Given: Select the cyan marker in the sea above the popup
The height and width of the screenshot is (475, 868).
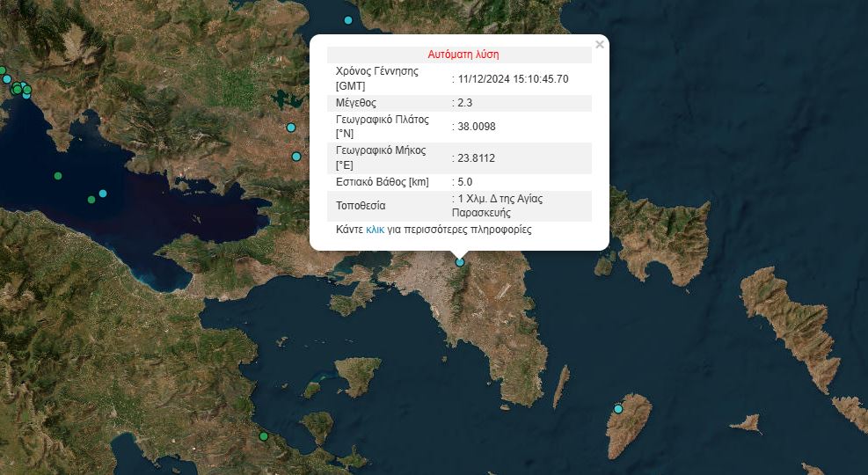Looking at the screenshot, I should click(x=348, y=20).
